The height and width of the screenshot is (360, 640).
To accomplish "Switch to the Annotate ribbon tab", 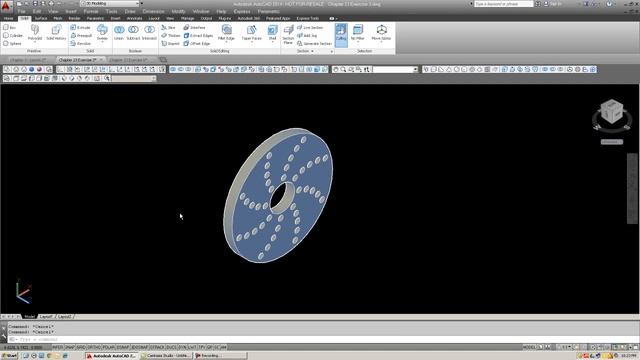I will (x=134, y=18).
